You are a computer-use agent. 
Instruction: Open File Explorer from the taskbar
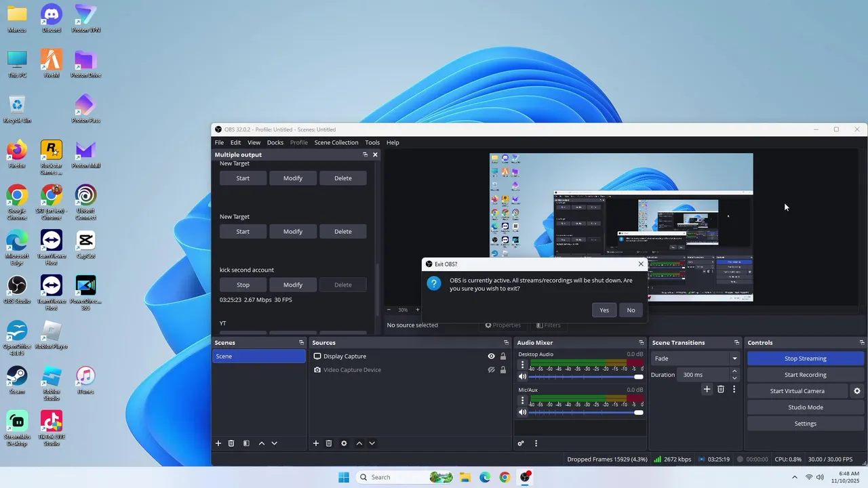(x=465, y=477)
